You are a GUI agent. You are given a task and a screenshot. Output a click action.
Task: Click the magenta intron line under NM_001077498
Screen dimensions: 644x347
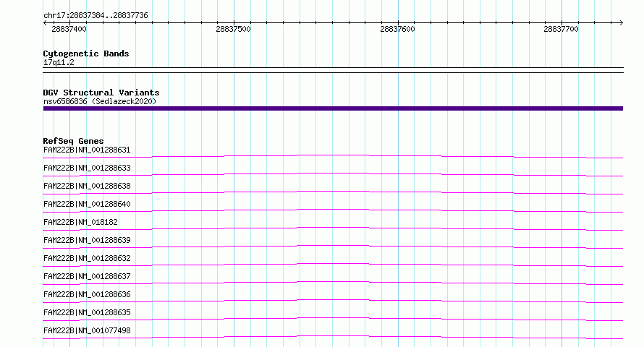pos(333,336)
